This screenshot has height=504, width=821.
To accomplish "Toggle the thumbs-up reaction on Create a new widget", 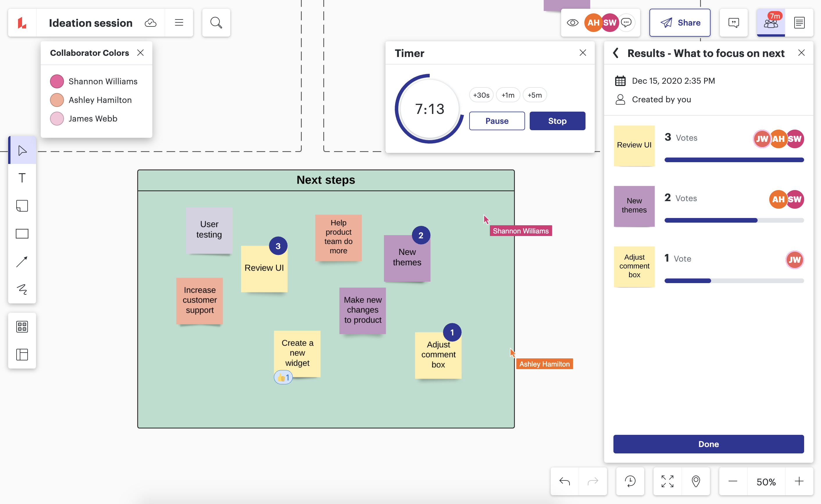I will click(x=283, y=378).
